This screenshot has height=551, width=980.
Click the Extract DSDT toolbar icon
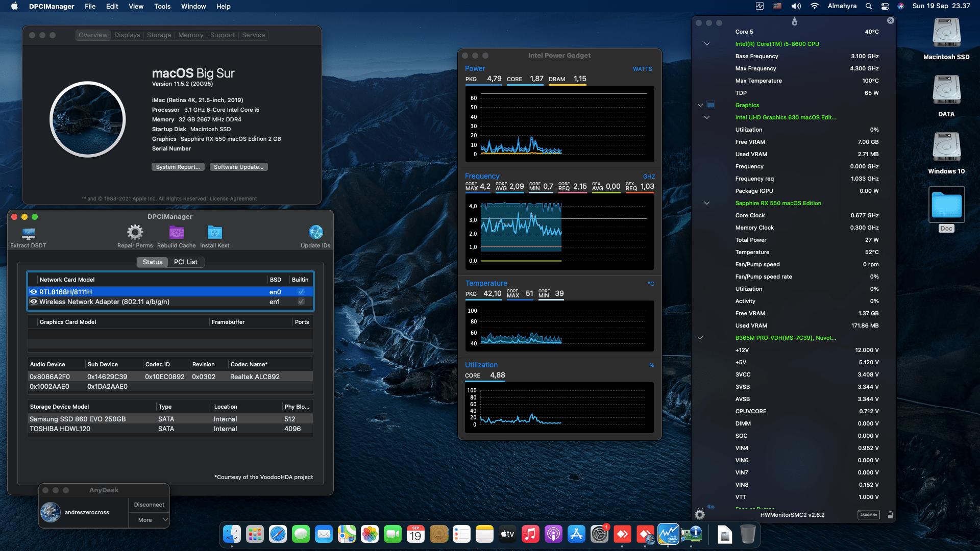pos(28,233)
